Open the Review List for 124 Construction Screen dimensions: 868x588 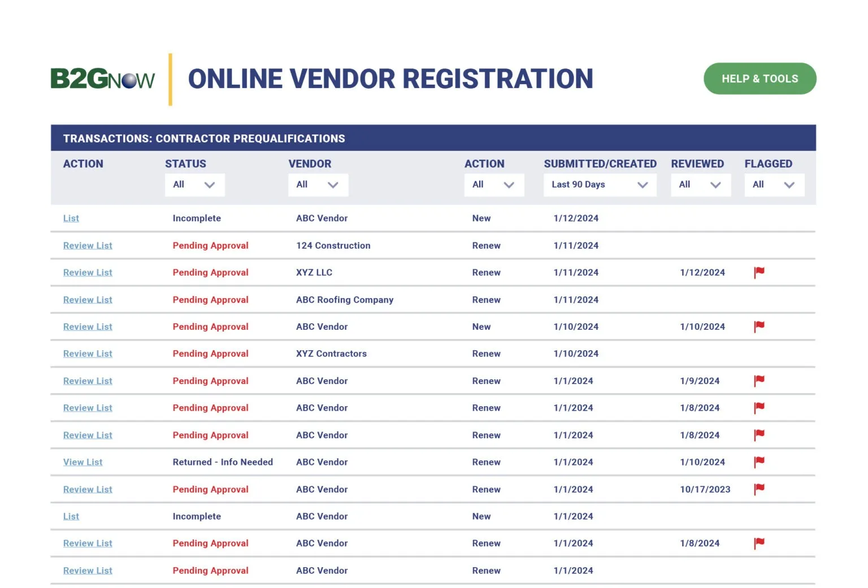click(88, 245)
